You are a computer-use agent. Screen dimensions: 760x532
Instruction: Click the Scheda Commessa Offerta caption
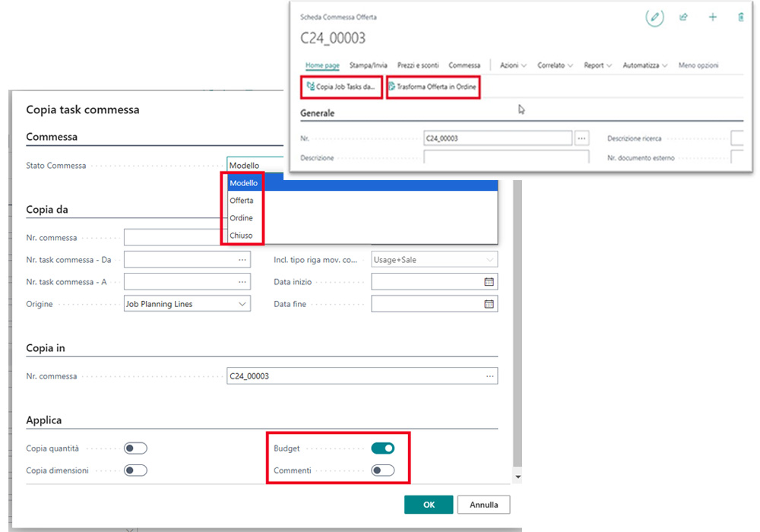pos(338,17)
